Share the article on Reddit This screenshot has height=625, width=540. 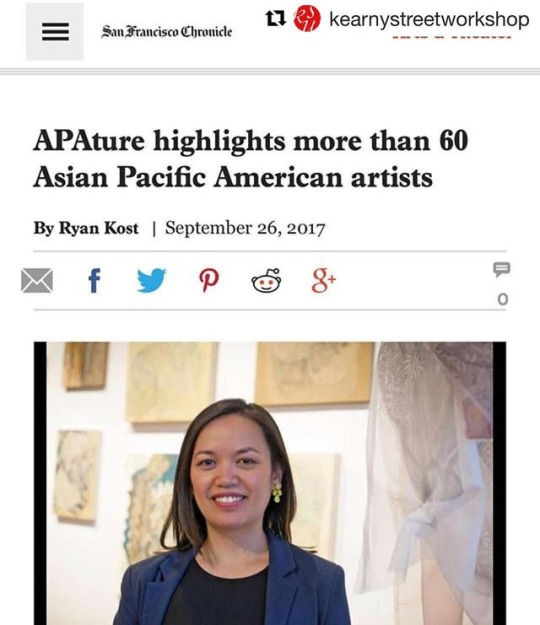click(x=266, y=280)
